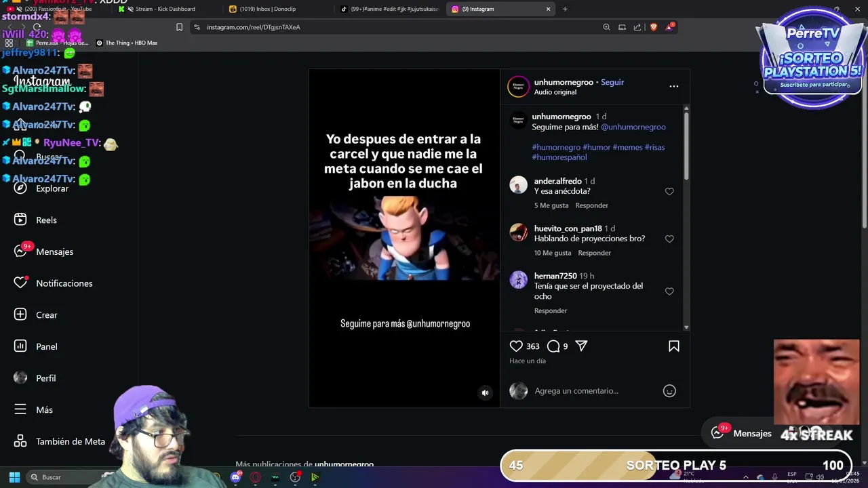This screenshot has height=488, width=868.
Task: Open the Más hamburger menu
Action: [x=20, y=409]
